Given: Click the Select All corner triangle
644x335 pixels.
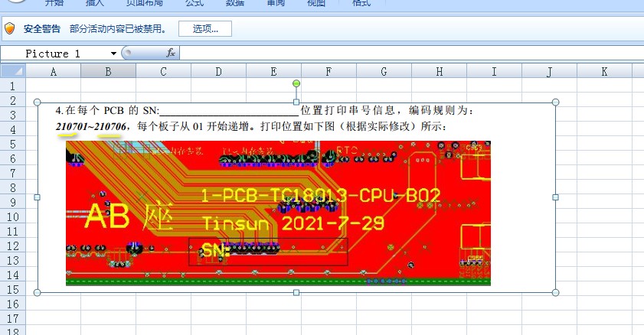Looking at the screenshot, I should (13, 71).
